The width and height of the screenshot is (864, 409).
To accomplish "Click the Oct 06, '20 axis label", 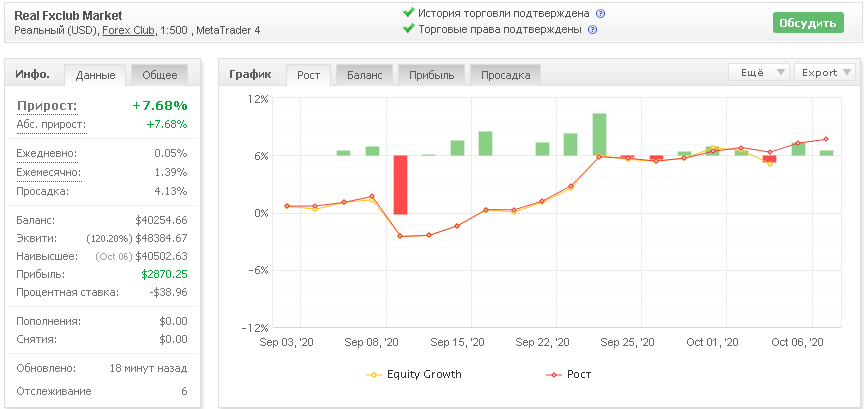I will coord(797,342).
